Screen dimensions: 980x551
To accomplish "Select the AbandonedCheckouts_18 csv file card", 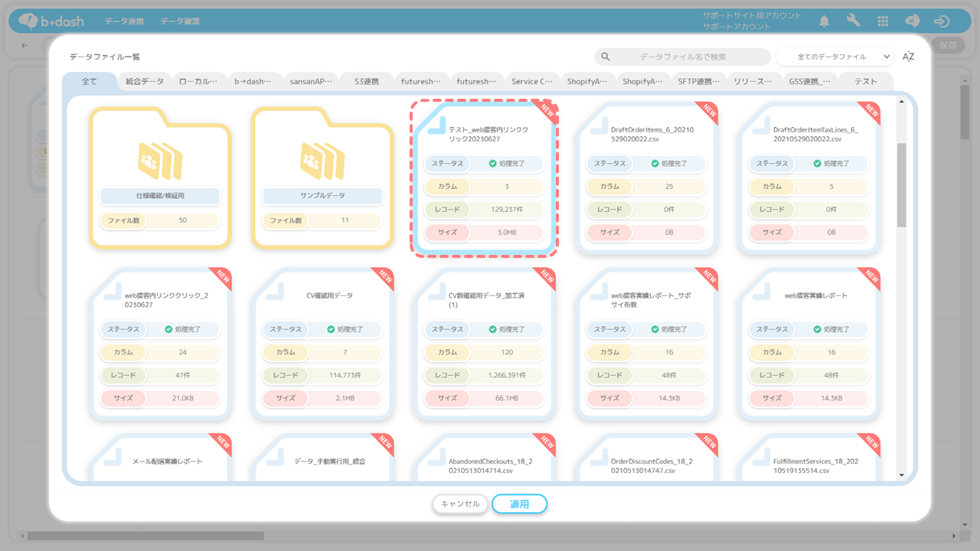I will [x=485, y=458].
